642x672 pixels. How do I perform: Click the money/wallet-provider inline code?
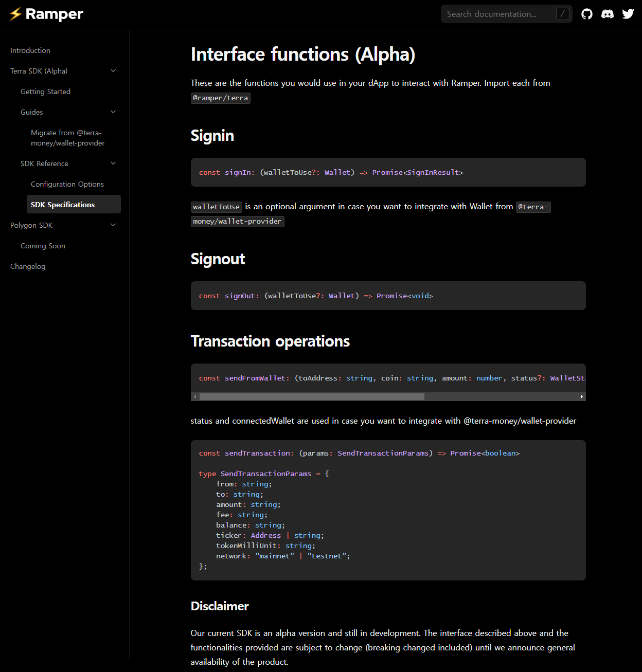click(238, 221)
